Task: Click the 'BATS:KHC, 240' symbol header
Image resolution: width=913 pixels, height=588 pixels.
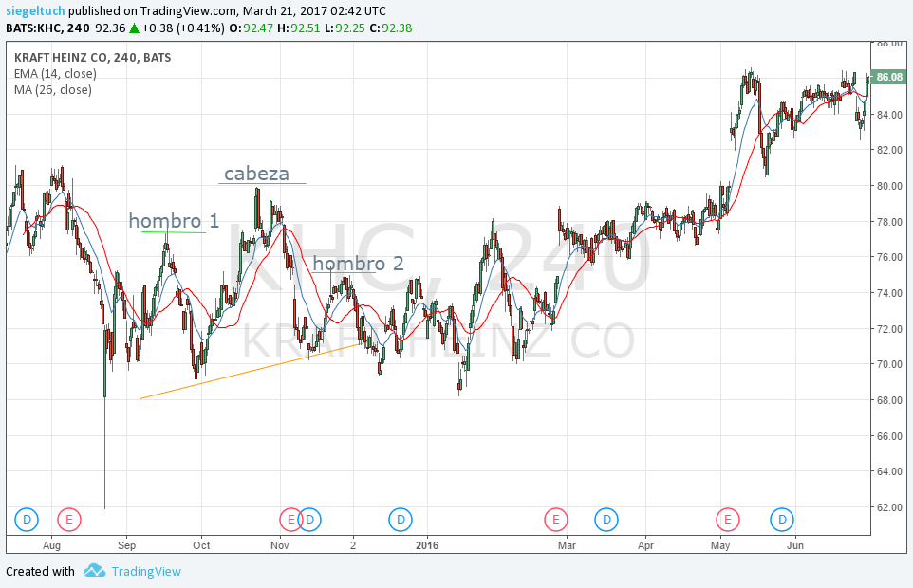Action: 47,28
